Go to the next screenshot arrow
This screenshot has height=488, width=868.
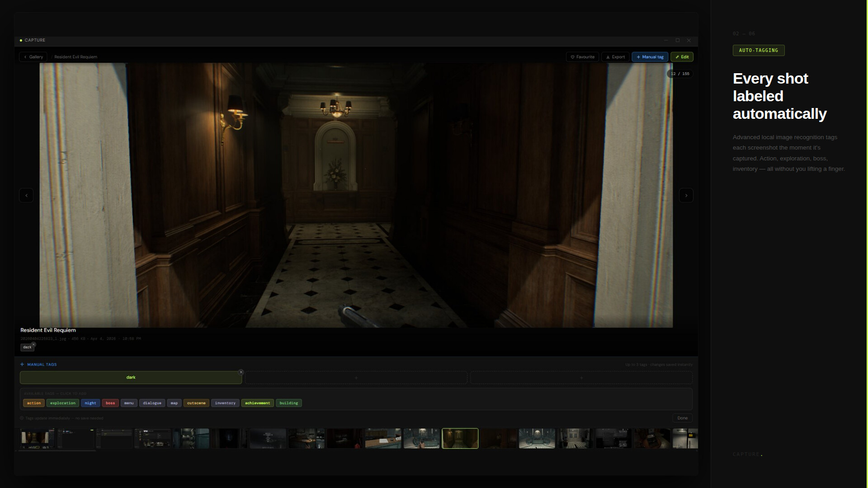[x=686, y=195]
